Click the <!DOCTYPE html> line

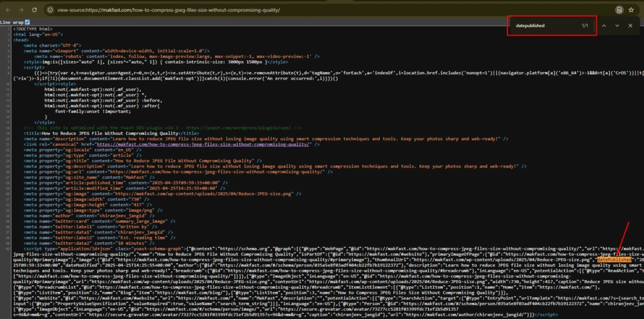pyautogui.click(x=33, y=29)
